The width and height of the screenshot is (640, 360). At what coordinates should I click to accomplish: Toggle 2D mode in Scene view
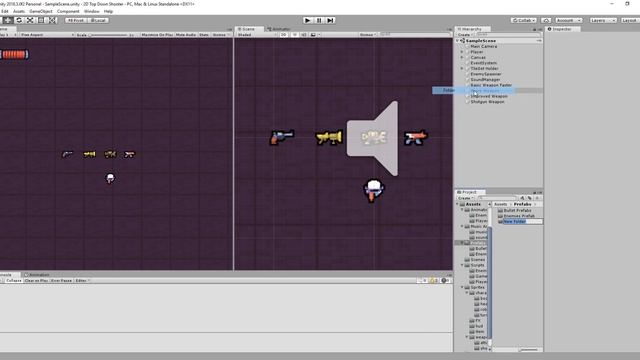click(x=284, y=35)
